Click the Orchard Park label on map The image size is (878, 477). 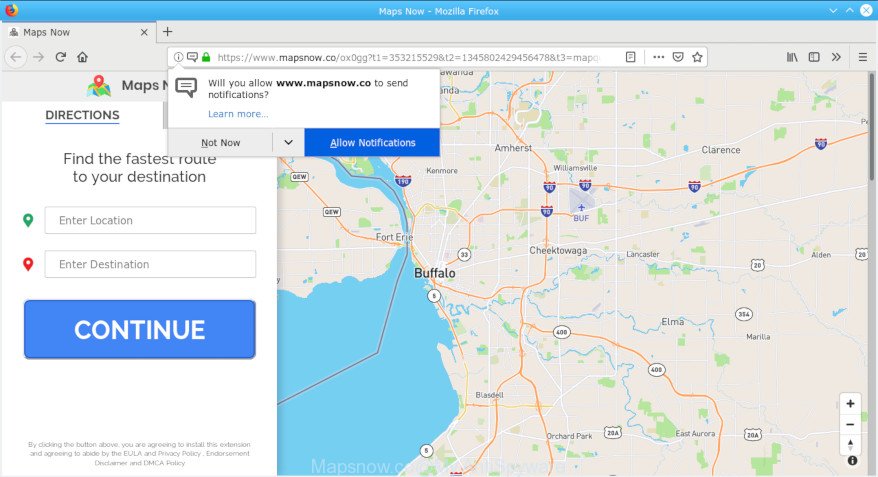tap(569, 436)
